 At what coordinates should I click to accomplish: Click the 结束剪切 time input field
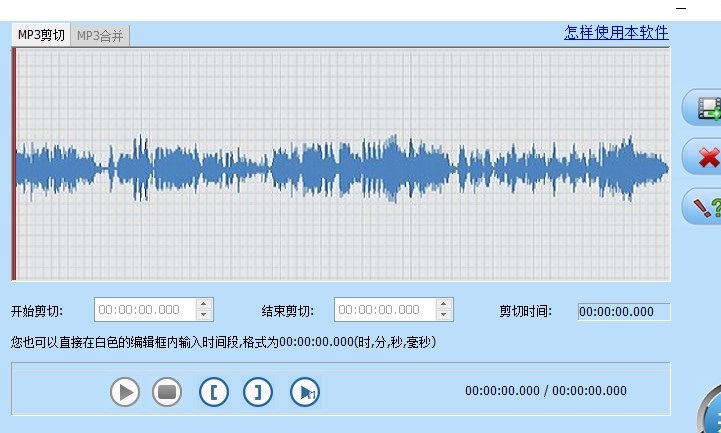pos(384,310)
